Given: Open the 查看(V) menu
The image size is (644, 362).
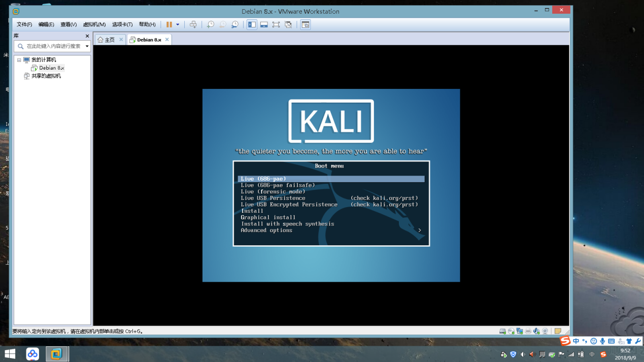Looking at the screenshot, I should click(x=69, y=24).
